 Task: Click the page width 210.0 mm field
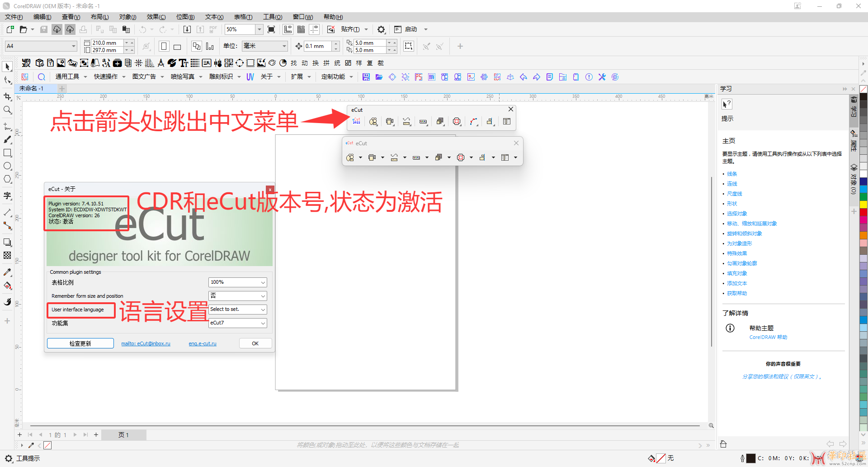(x=107, y=43)
